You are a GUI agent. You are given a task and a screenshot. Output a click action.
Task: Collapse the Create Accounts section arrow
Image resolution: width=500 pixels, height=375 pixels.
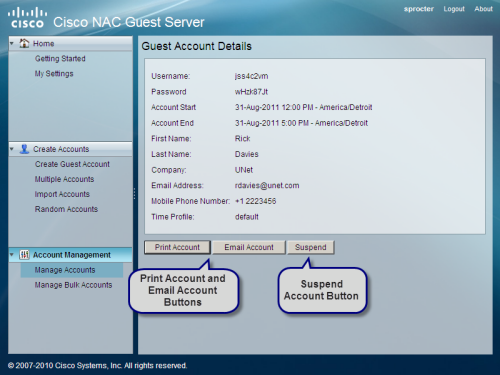point(12,149)
